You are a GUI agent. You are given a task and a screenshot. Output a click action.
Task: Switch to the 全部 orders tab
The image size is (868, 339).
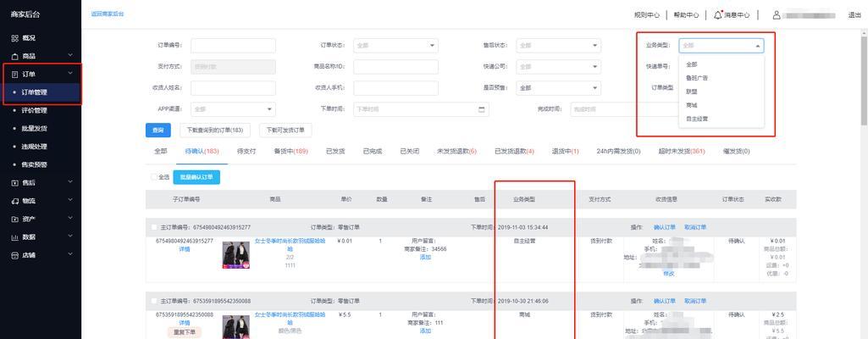pyautogui.click(x=161, y=151)
